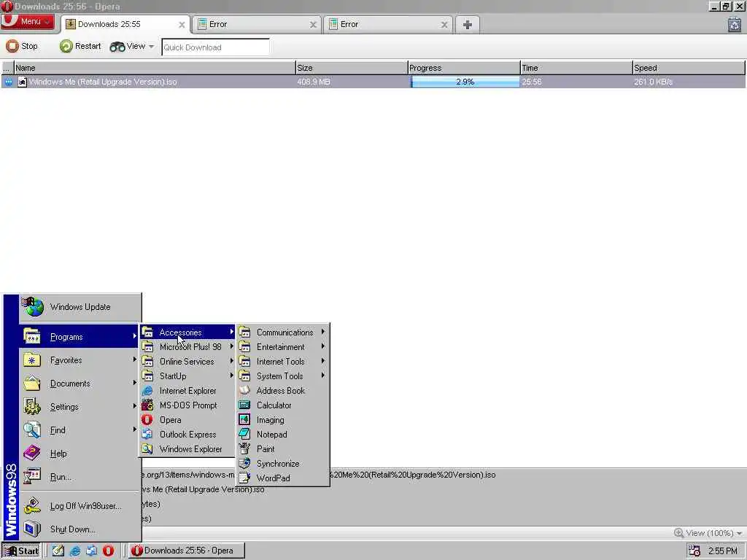Image resolution: width=747 pixels, height=560 pixels.
Task: Expand the StartUp folder
Action: tap(187, 376)
